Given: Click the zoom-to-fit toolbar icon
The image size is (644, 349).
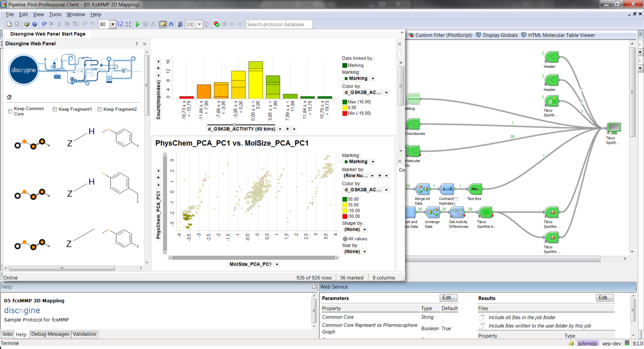Looking at the screenshot, I should click(x=128, y=24).
